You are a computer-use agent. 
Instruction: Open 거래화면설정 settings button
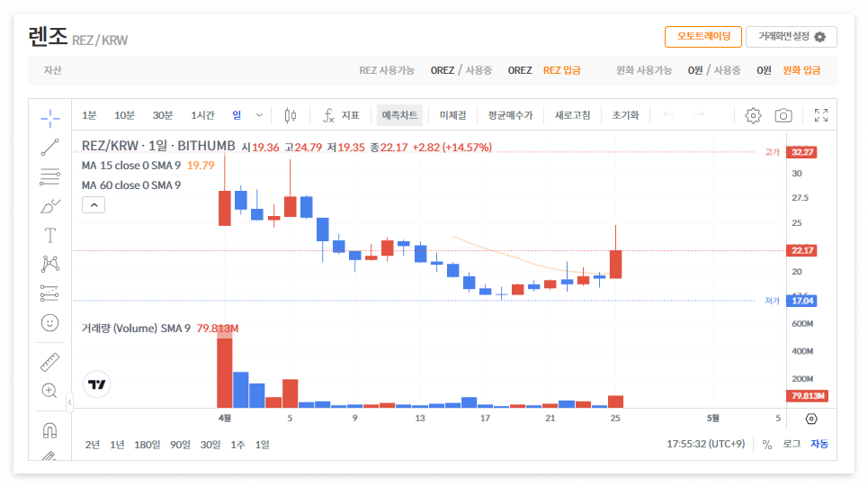click(792, 37)
